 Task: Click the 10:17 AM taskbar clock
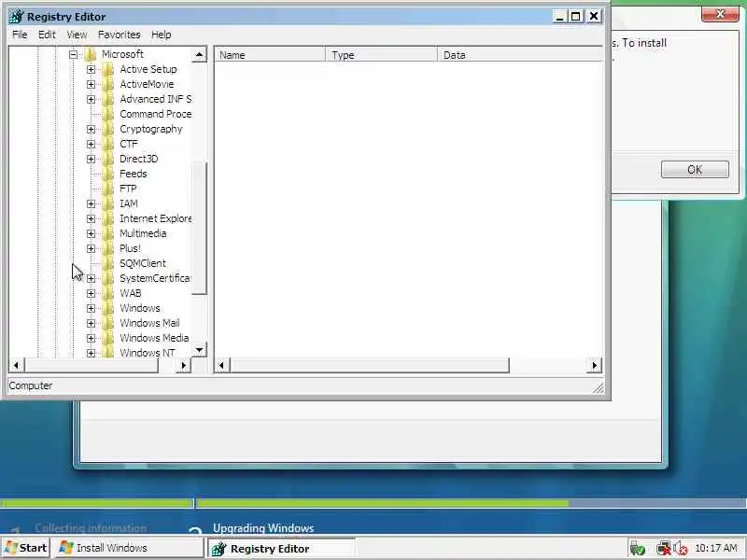(716, 548)
